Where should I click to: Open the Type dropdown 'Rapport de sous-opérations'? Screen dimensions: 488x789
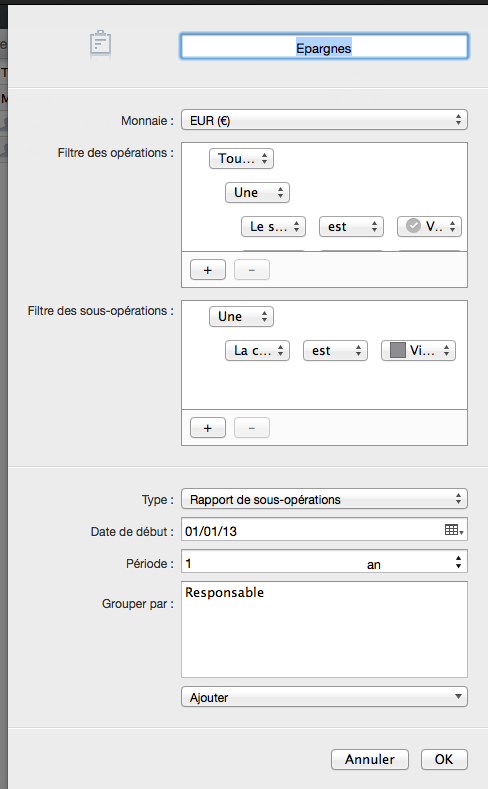tap(324, 499)
